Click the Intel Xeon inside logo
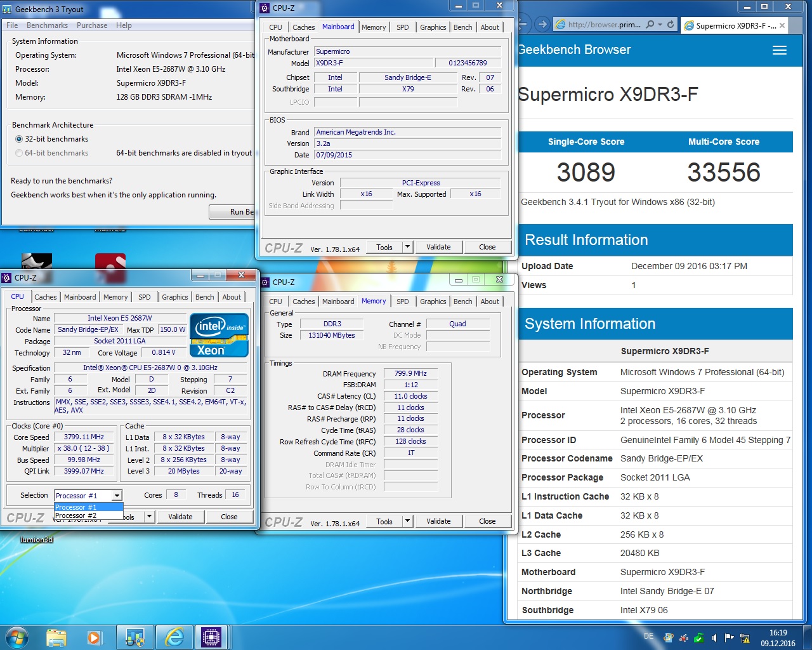This screenshot has width=812, height=650. click(x=219, y=335)
